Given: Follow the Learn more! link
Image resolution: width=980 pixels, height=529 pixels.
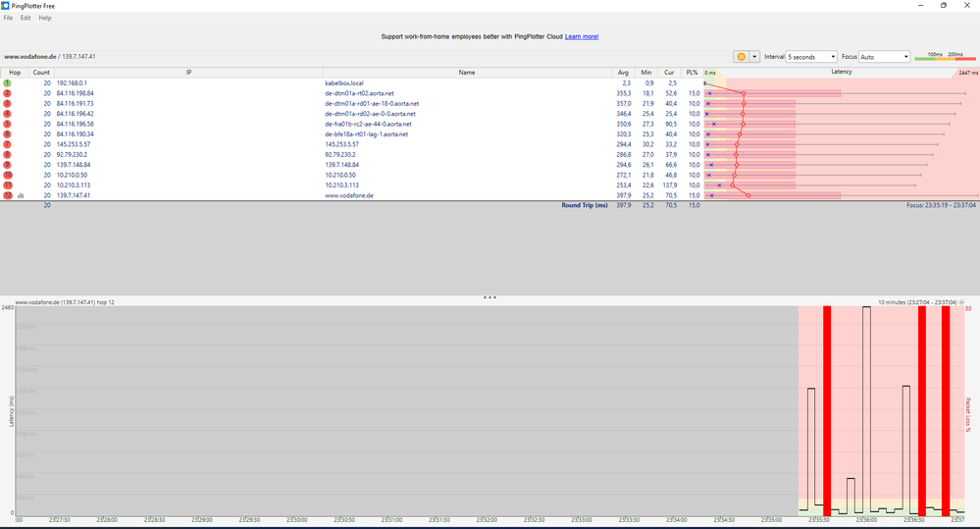Looking at the screenshot, I should tap(582, 37).
